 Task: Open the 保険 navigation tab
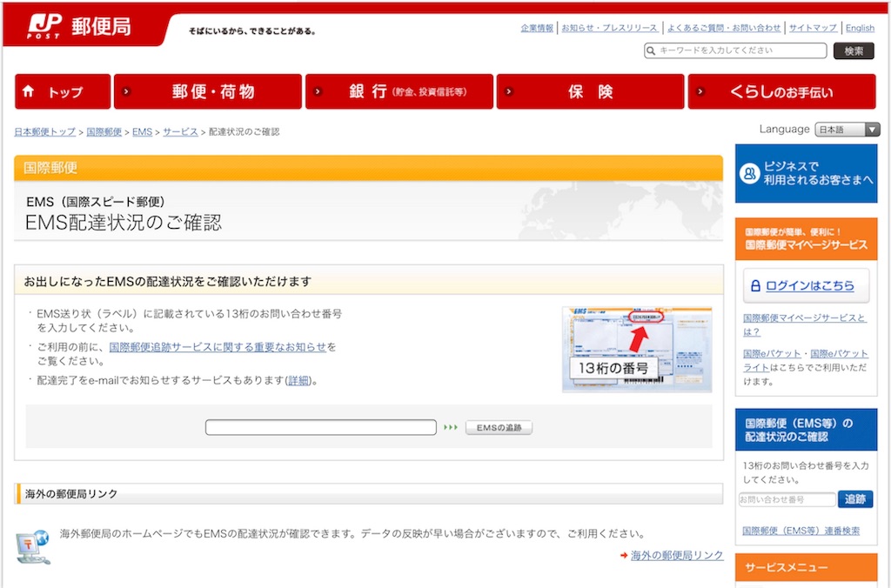tap(590, 91)
